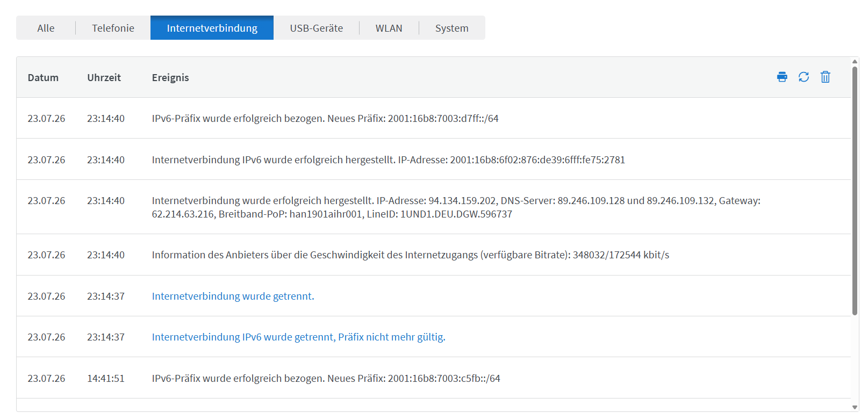The width and height of the screenshot is (868, 420).
Task: Open the Telefonie tab
Action: (x=113, y=28)
